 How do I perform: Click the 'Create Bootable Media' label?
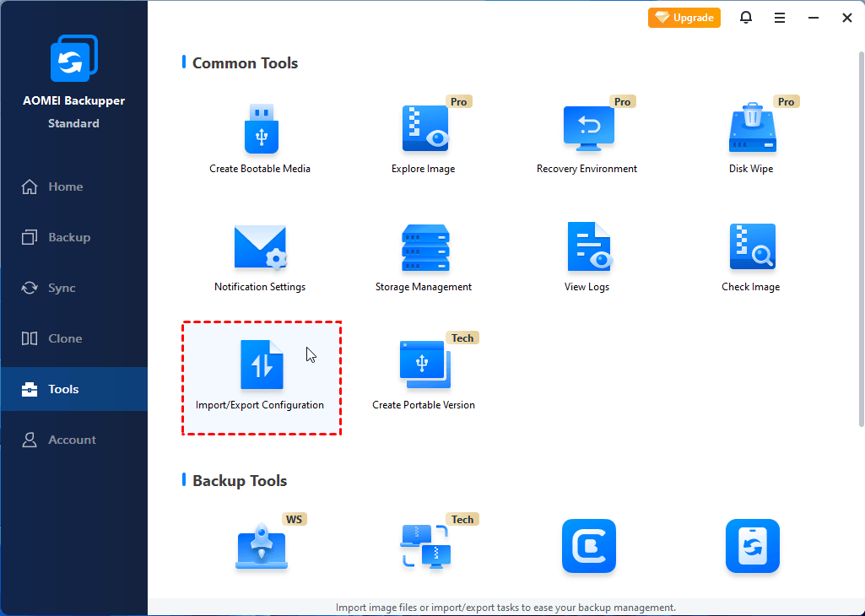[260, 169]
